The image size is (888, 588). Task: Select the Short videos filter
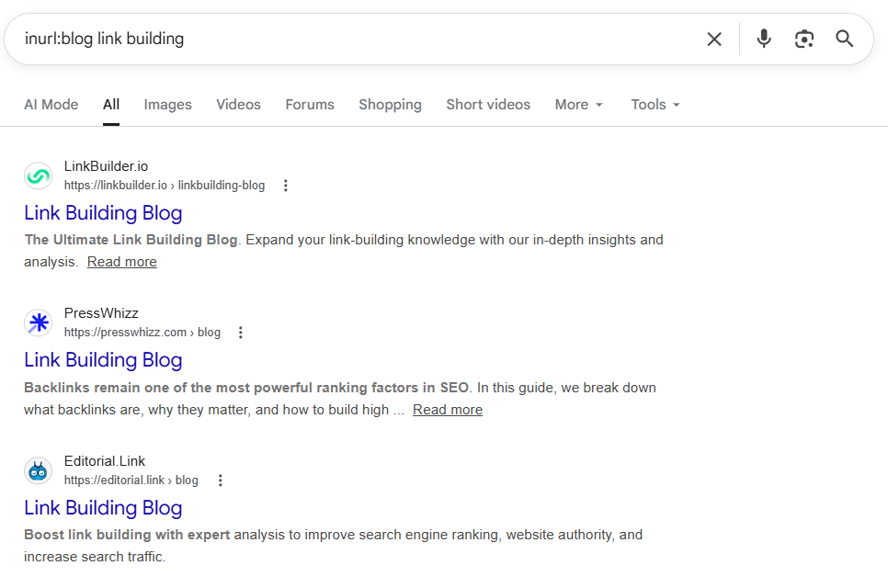click(x=488, y=104)
